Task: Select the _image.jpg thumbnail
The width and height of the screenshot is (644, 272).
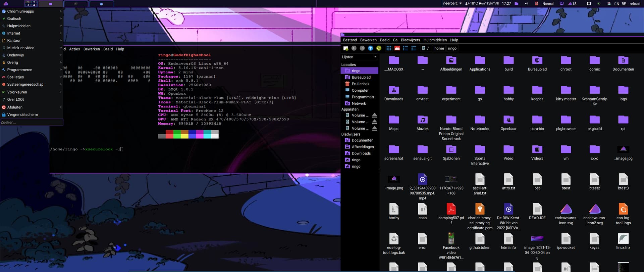Action: [x=623, y=149]
